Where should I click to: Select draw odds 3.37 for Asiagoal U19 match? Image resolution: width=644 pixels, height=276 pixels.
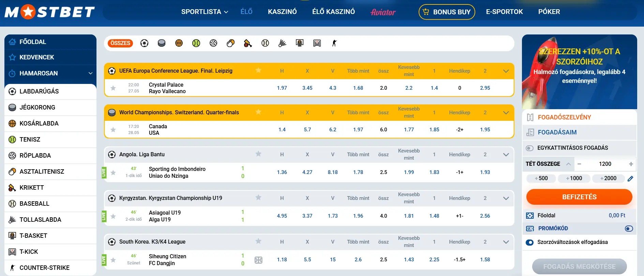pyautogui.click(x=307, y=216)
